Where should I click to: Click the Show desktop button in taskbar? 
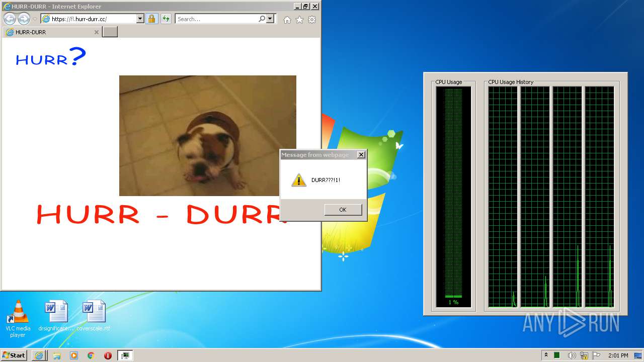(x=638, y=355)
